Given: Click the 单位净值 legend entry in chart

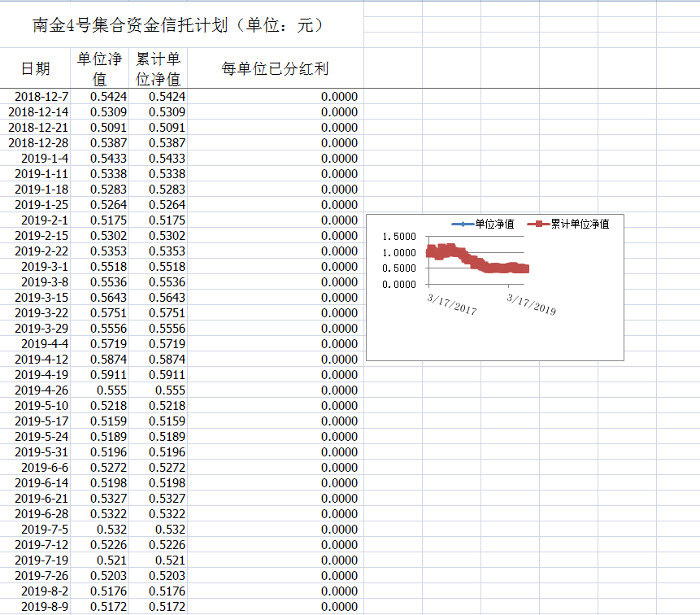Looking at the screenshot, I should pos(483,224).
